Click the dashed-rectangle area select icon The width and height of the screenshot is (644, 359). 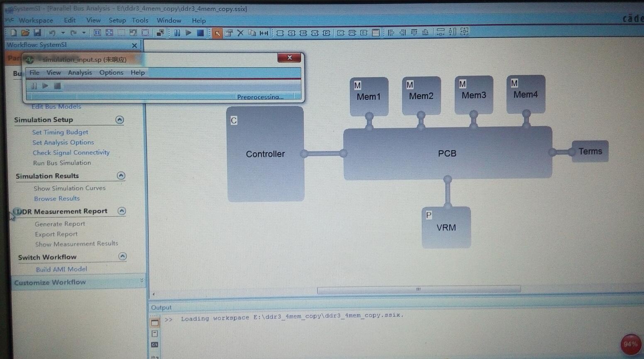pos(121,33)
